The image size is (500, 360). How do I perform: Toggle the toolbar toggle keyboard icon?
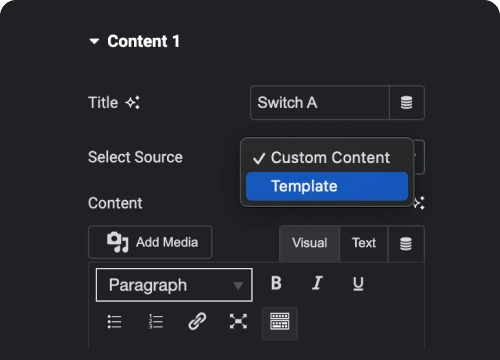point(280,323)
